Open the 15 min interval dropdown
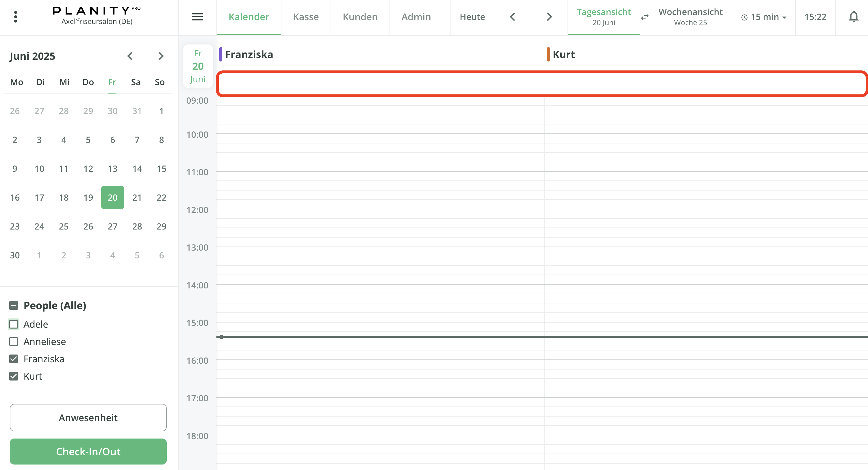This screenshot has width=868, height=470. (764, 17)
